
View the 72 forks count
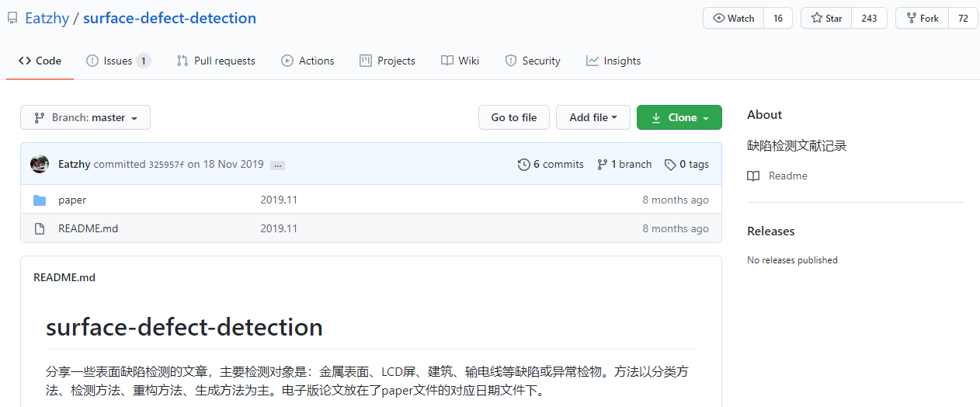963,19
